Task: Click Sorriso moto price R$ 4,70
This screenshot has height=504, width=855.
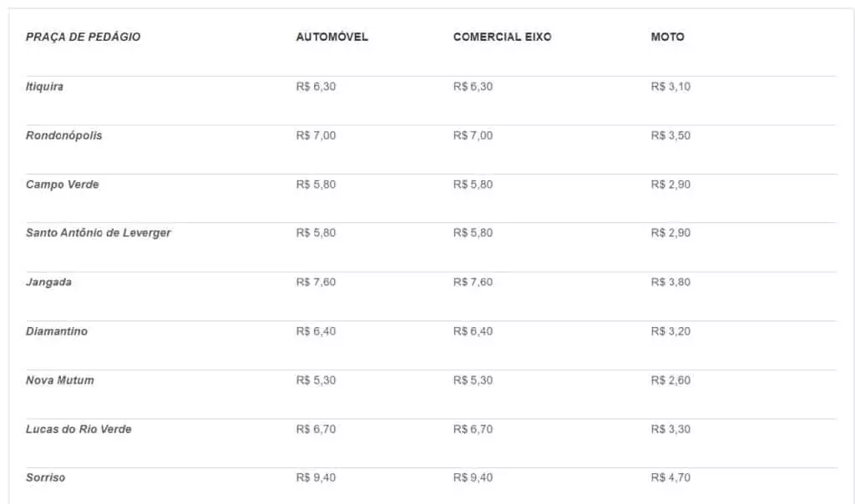Action: [x=670, y=478]
